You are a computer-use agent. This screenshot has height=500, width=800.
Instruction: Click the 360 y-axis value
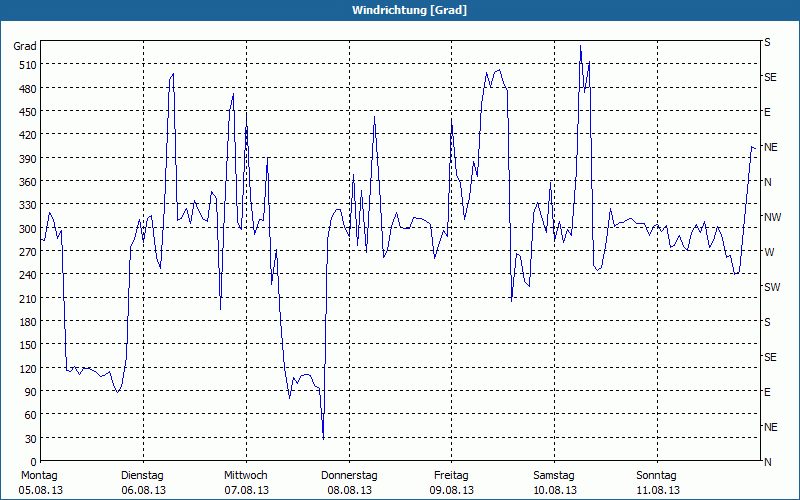[x=28, y=182]
